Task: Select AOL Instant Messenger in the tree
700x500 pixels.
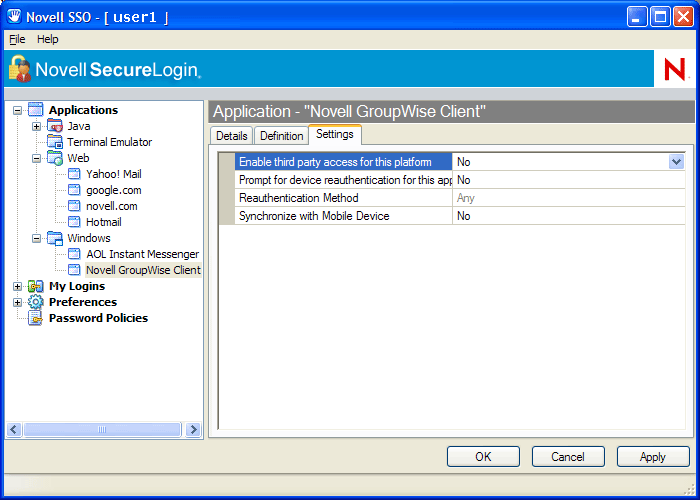Action: [142, 254]
